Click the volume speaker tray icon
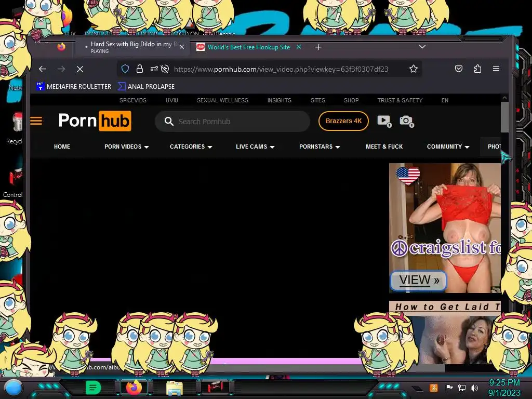This screenshot has width=532, height=399. point(474,388)
